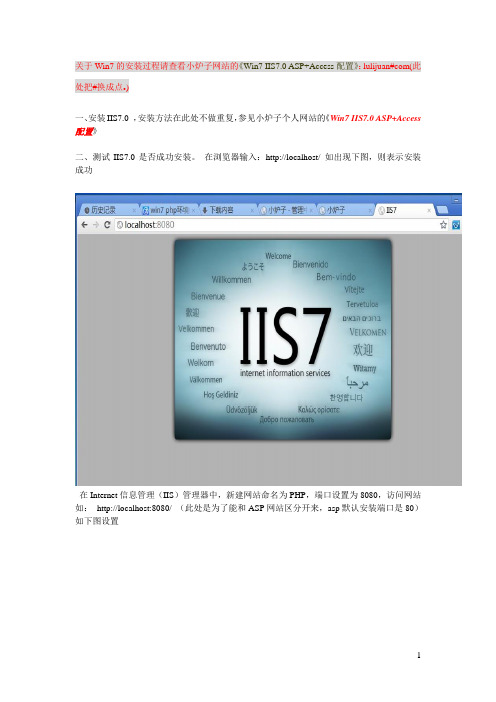Switch to the win7 php环境 tab

(169, 210)
